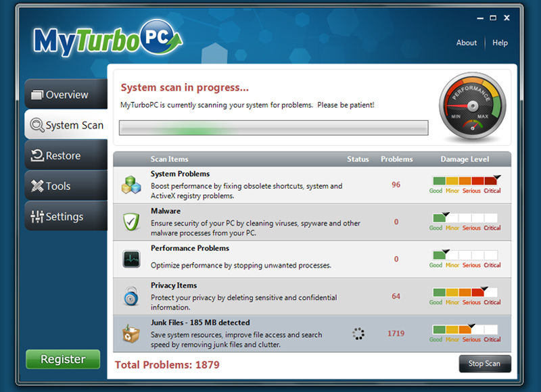Click 'Junk Files - 185 MB detected' title
The image size is (541, 392).
coord(200,322)
